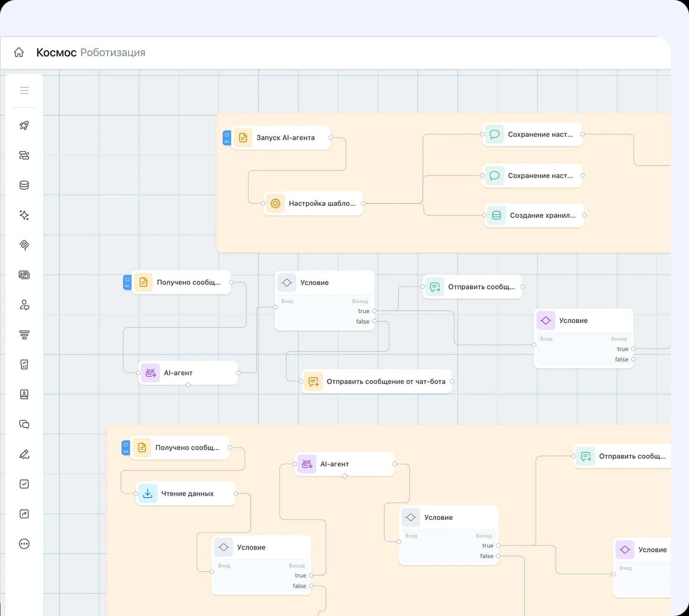Open the more options ellipsis icon in sidebar
The height and width of the screenshot is (616, 689).
point(24,544)
